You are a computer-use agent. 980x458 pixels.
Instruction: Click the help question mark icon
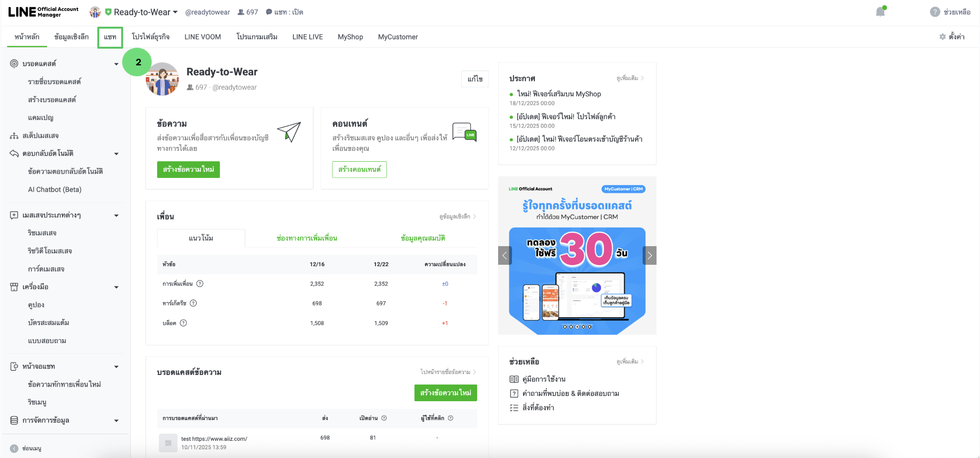935,12
